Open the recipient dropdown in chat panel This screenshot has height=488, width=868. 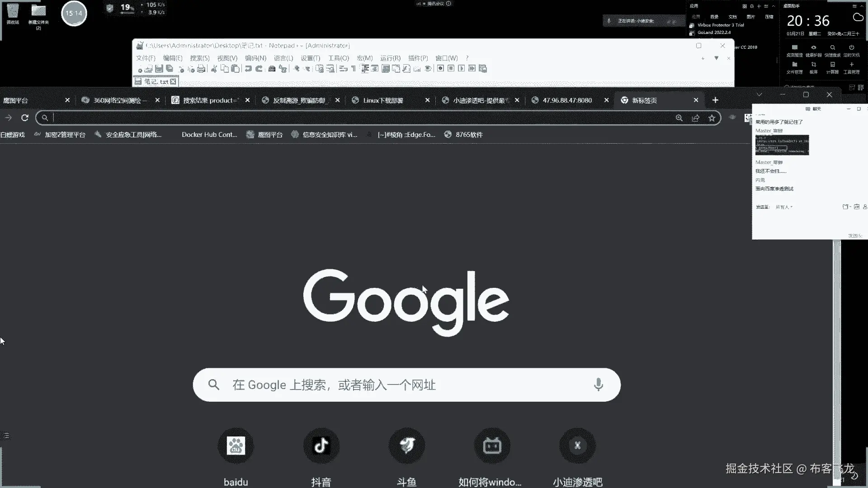784,207
